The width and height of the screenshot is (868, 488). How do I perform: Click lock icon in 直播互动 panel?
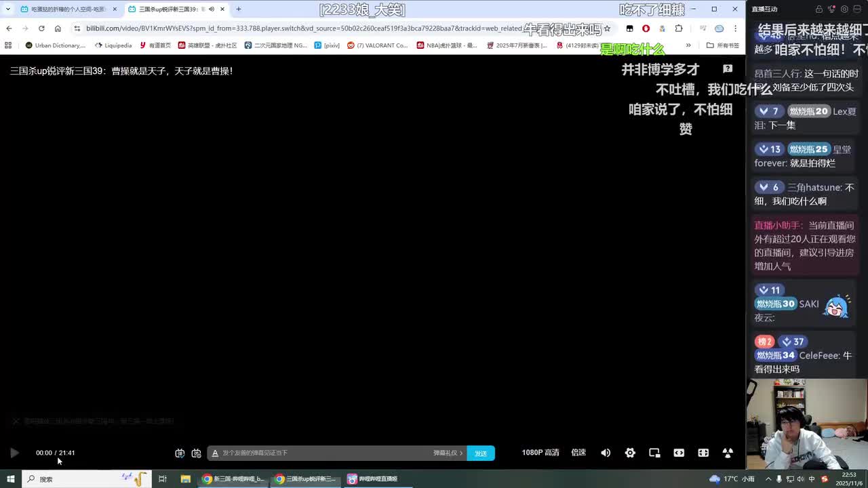pos(819,9)
